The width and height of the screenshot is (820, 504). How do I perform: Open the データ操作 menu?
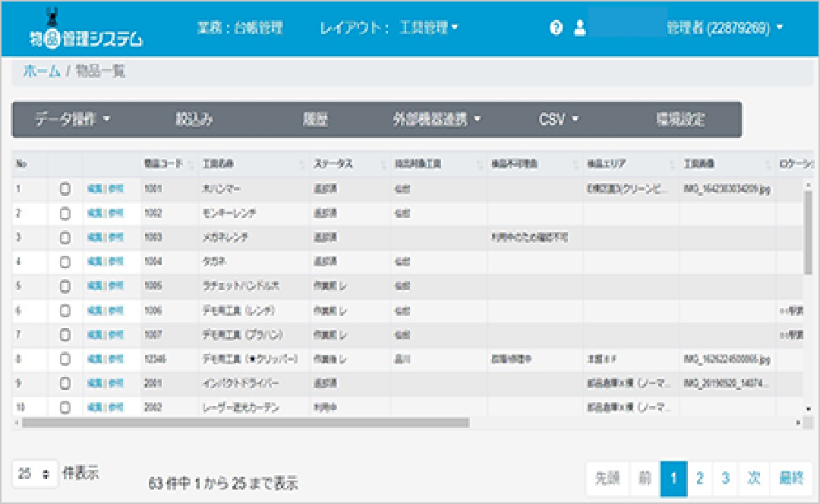tap(73, 120)
